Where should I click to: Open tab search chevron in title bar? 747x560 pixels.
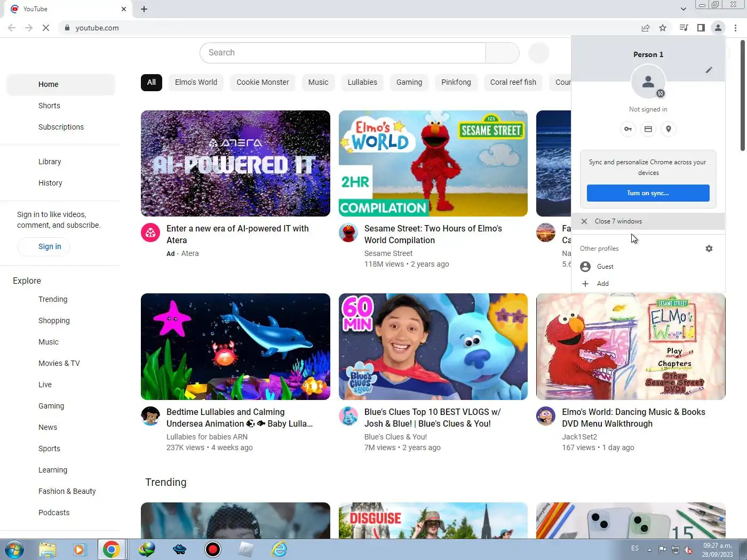pos(684,9)
